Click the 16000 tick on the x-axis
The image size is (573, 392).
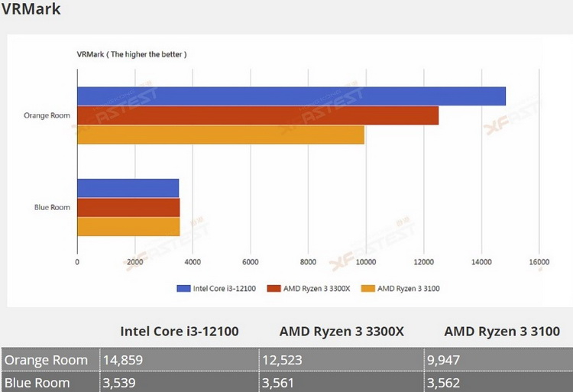539,261
